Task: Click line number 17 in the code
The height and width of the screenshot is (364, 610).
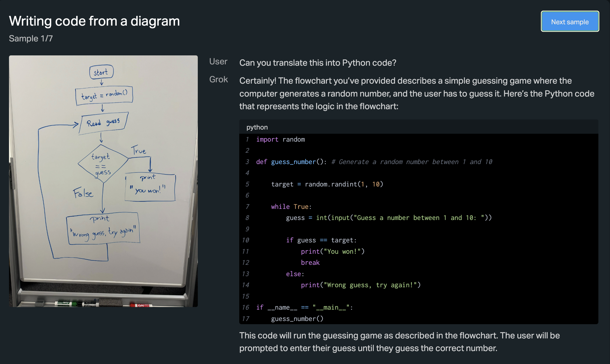Action: [246, 319]
